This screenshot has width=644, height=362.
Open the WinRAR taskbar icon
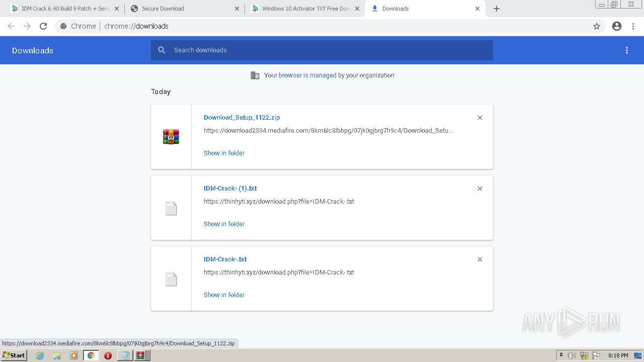(x=141, y=355)
